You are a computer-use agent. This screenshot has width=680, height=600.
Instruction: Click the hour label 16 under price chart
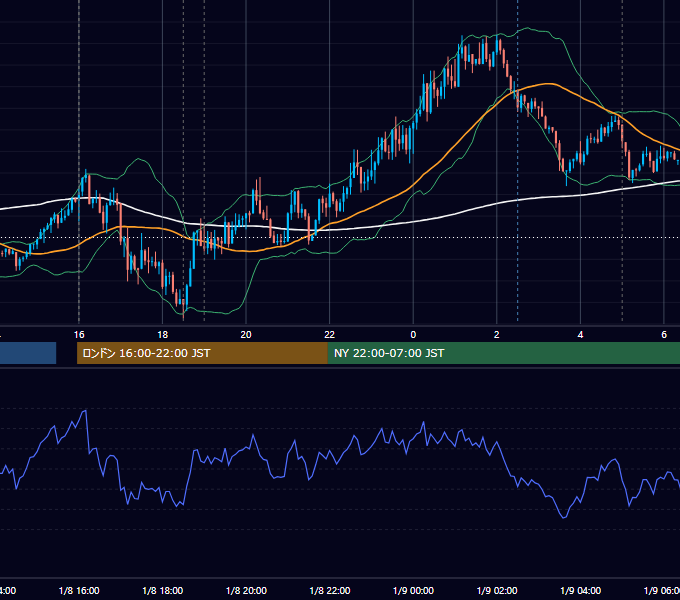click(x=79, y=335)
